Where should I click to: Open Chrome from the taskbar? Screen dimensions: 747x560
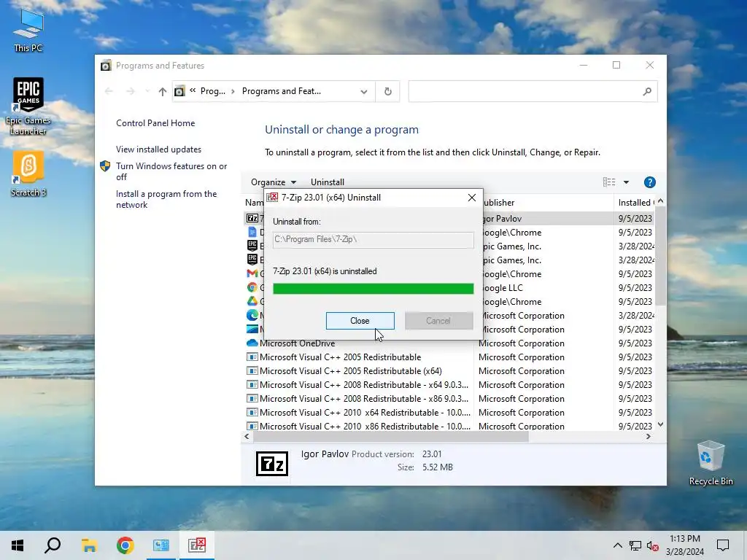point(125,545)
